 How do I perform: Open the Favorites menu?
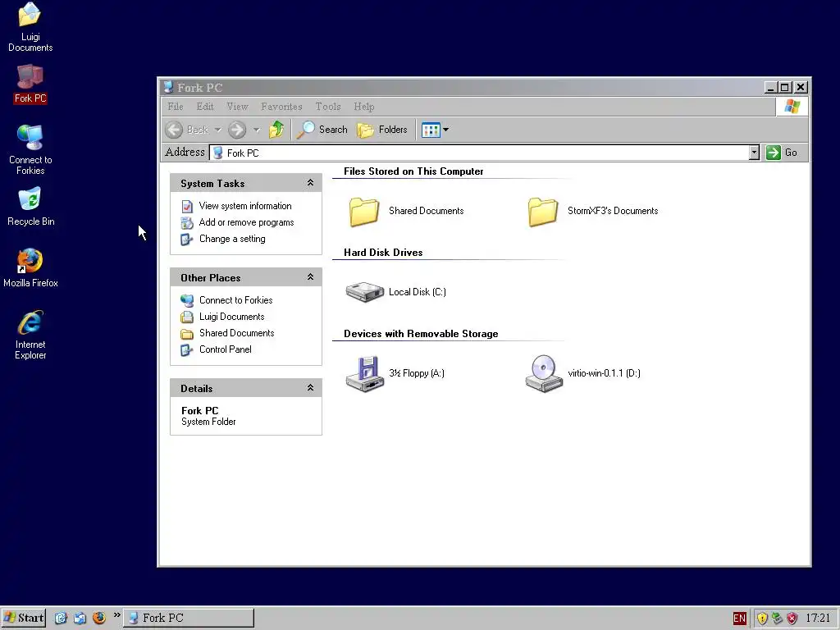pyautogui.click(x=282, y=107)
